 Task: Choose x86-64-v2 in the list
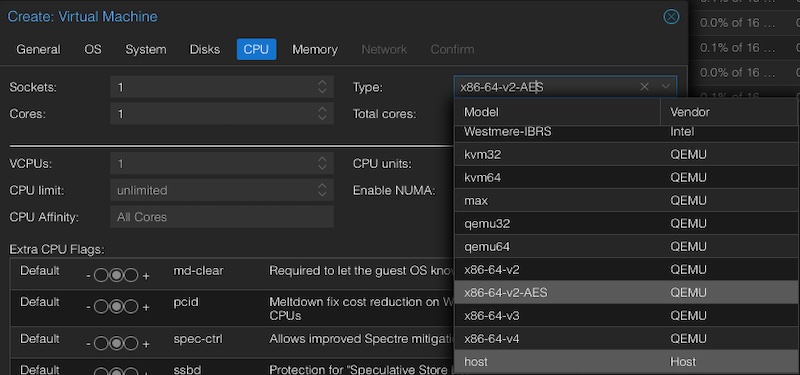627,269
